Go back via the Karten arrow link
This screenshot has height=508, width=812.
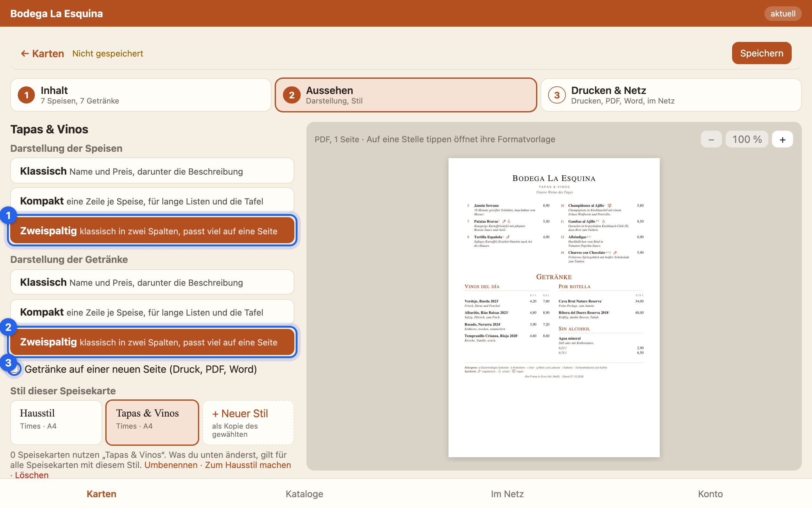(x=42, y=53)
